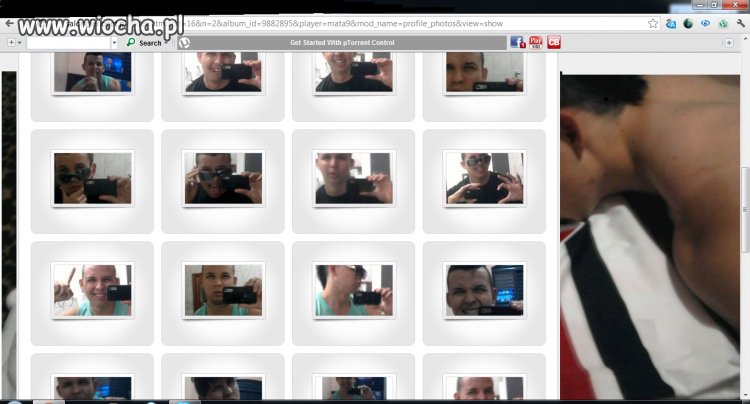Open the toolbar search box history dropdown
Viewport: 750px width, 404px height.
[x=114, y=43]
